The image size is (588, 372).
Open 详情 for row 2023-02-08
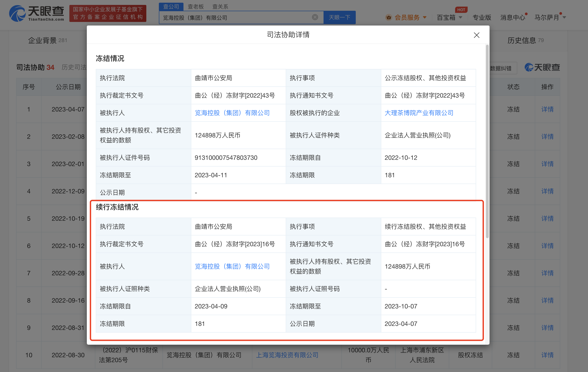547,137
